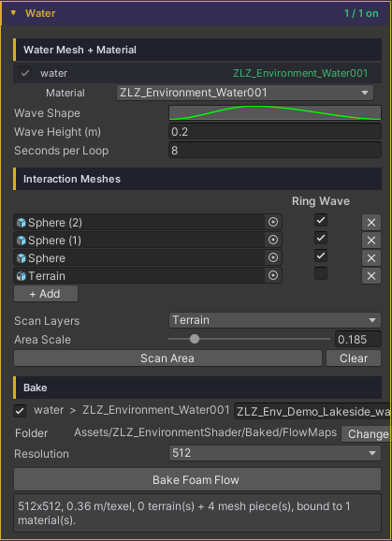
Task: Open the Scan Layers dropdown
Action: coord(275,320)
